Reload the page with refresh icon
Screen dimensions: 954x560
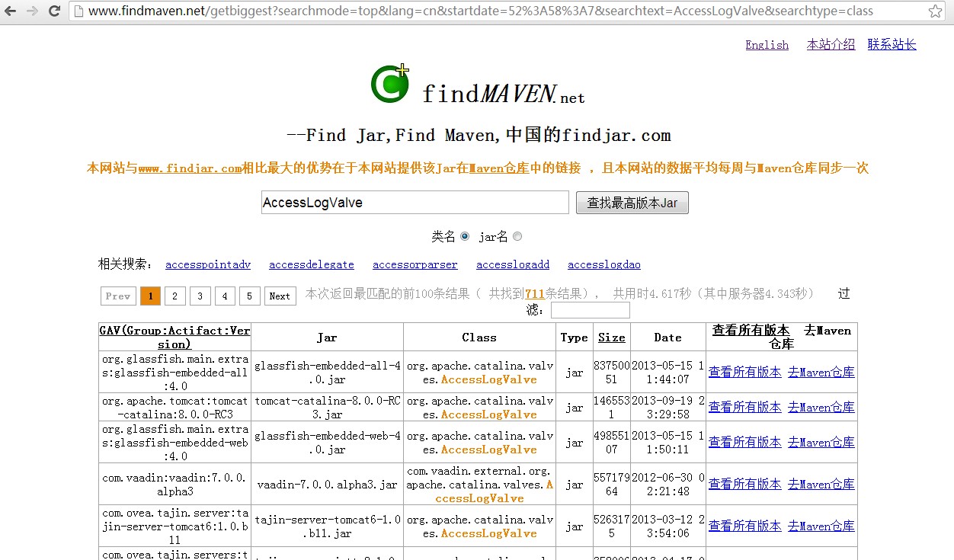54,11
